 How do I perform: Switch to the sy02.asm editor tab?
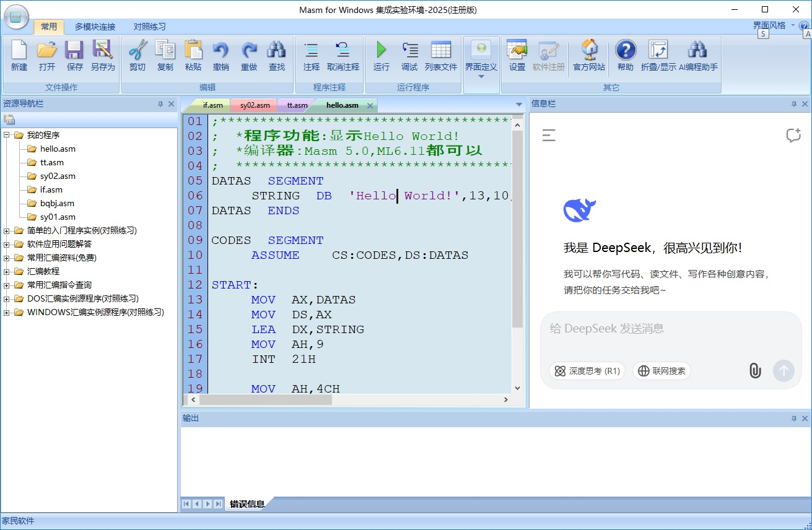[255, 105]
